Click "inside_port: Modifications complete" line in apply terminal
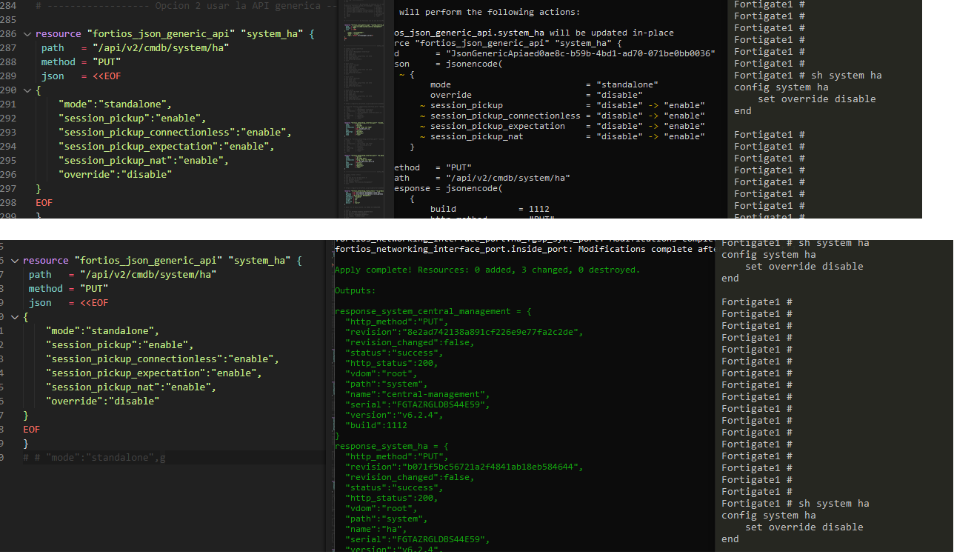This screenshot has height=560, width=954. (x=524, y=250)
